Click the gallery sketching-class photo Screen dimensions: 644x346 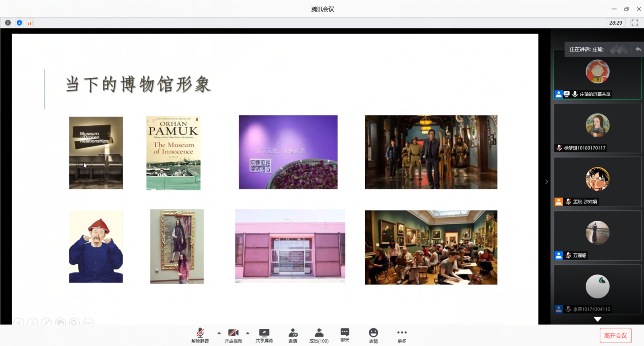(431, 247)
